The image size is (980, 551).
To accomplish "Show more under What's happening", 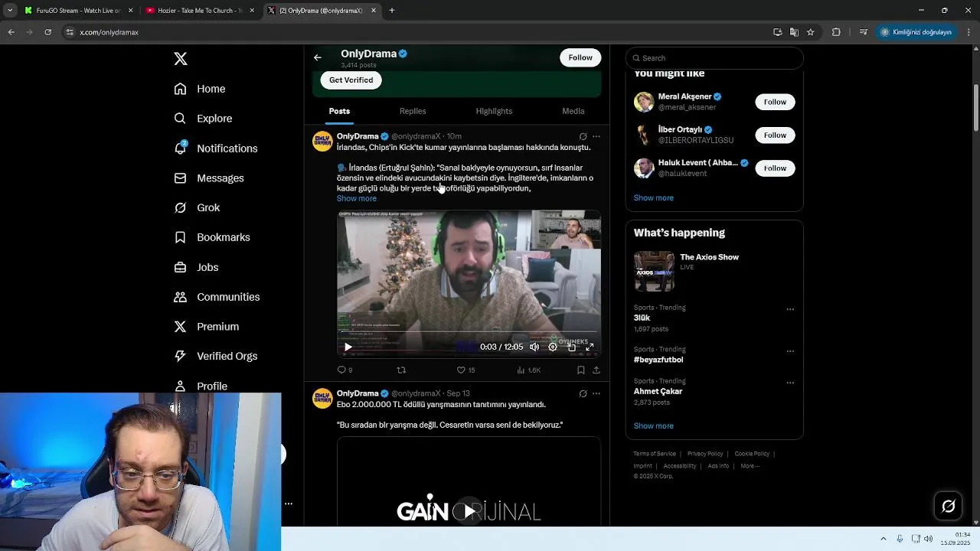I will pyautogui.click(x=653, y=425).
